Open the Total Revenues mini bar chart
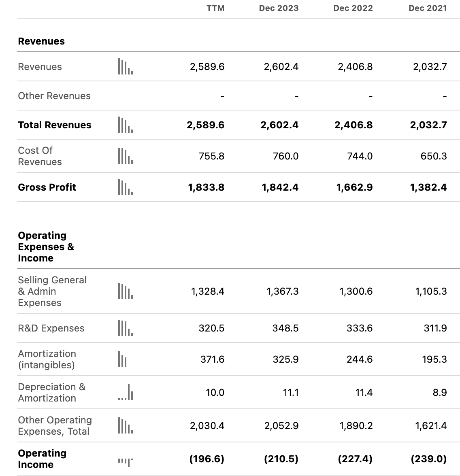Screen dimensions: 460x476 (x=125, y=125)
